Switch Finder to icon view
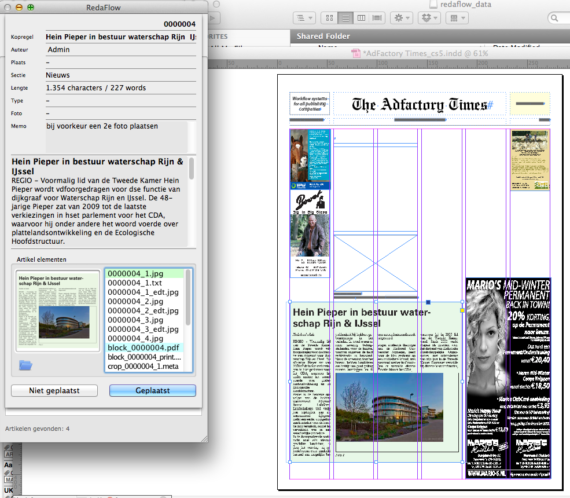The width and height of the screenshot is (570, 498). (x=329, y=18)
